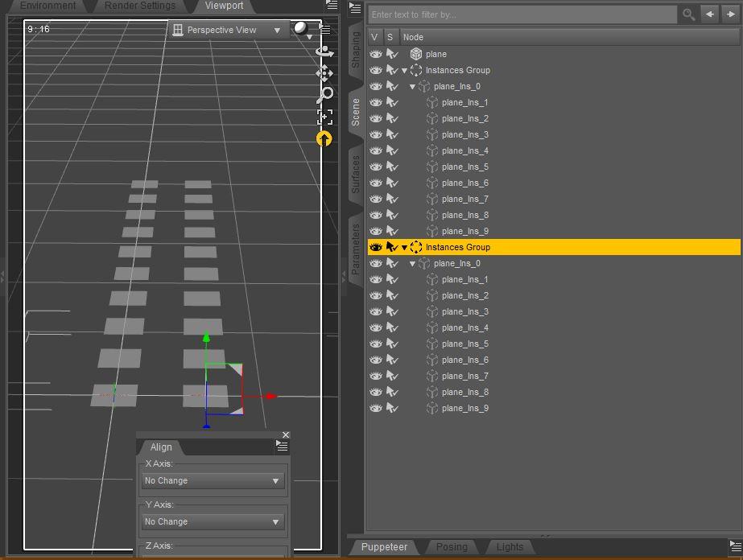The image size is (743, 560).
Task: Open the Align pane options menu icon
Action: [x=282, y=446]
